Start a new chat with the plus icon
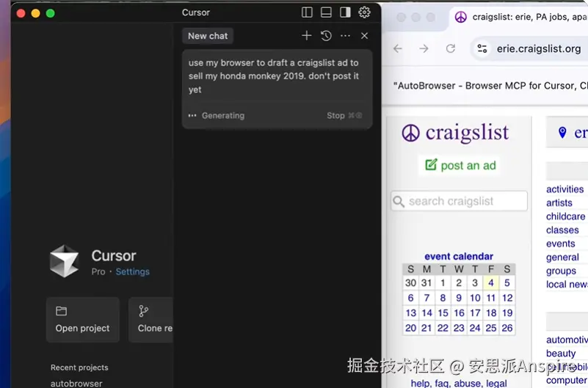The width and height of the screenshot is (588, 388). click(306, 36)
